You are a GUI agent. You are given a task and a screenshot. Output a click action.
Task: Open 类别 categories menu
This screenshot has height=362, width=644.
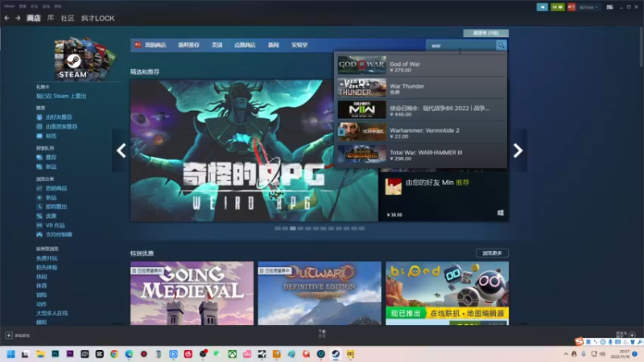(217, 45)
